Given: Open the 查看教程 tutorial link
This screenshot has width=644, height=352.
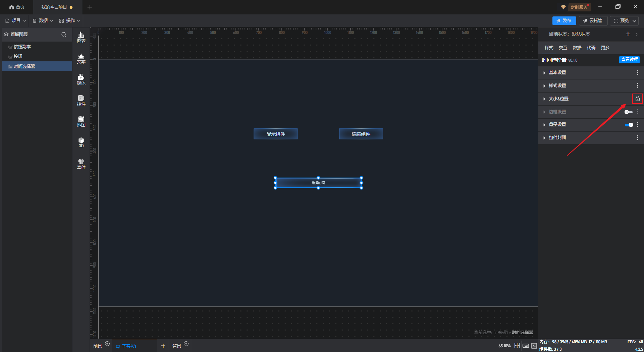Looking at the screenshot, I should 629,60.
